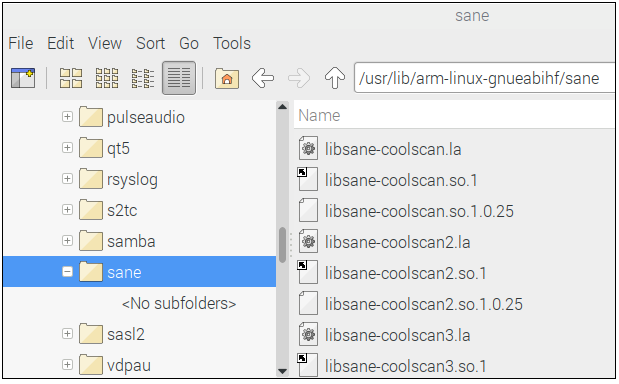Go to the home folder
The height and width of the screenshot is (384, 619).
(x=227, y=78)
